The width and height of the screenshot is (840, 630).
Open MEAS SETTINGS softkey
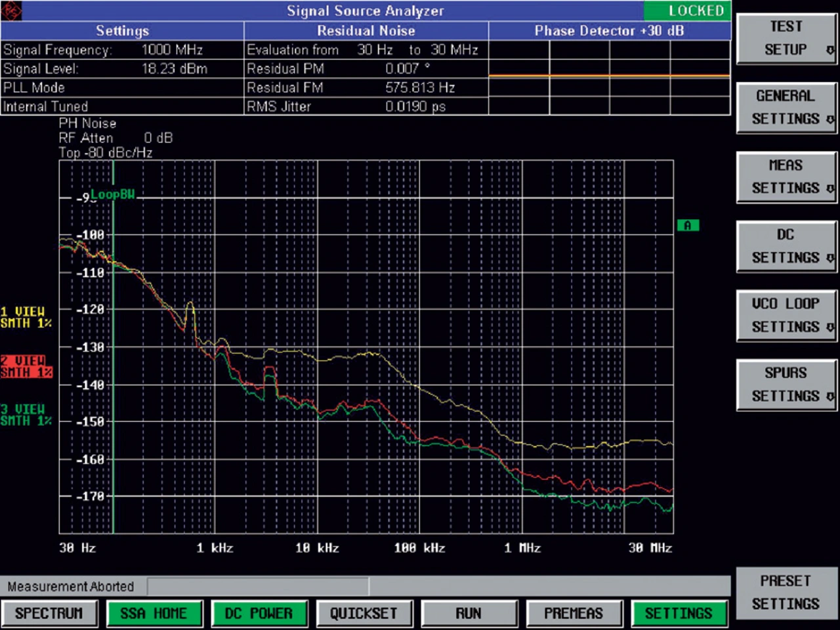point(786,177)
